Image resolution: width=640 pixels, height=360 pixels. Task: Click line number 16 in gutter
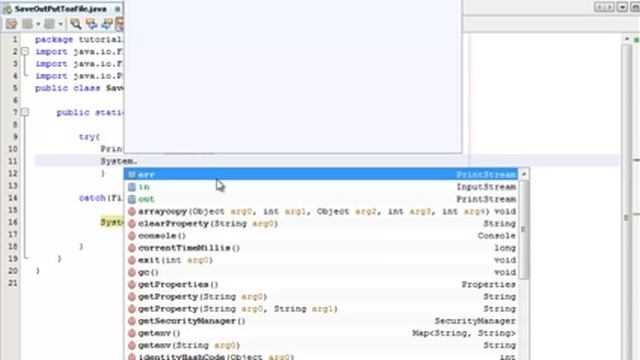pyautogui.click(x=13, y=222)
